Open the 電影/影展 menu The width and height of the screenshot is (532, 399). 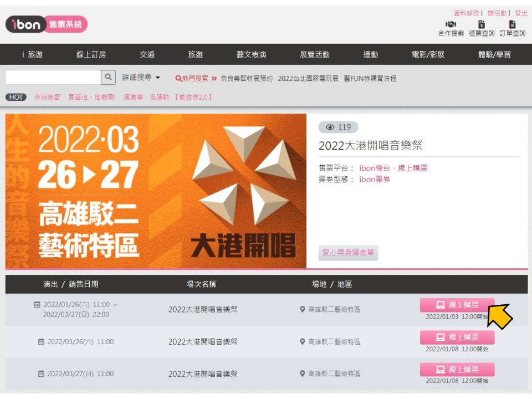click(428, 54)
